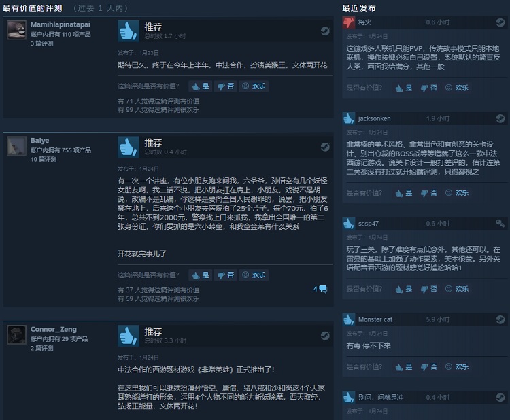The image size is (510, 420).
Task: Open the 最近发布 section heading
Action: coord(359,8)
